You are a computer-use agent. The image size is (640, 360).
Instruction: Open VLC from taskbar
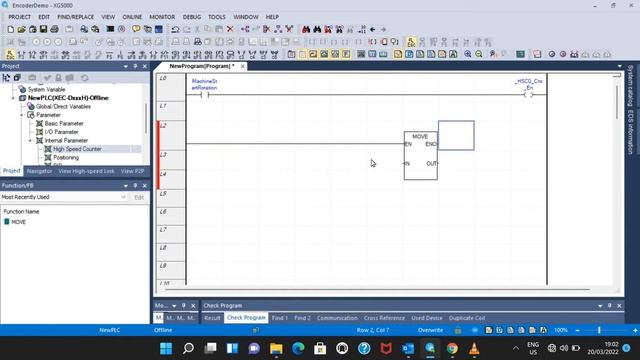(474, 348)
